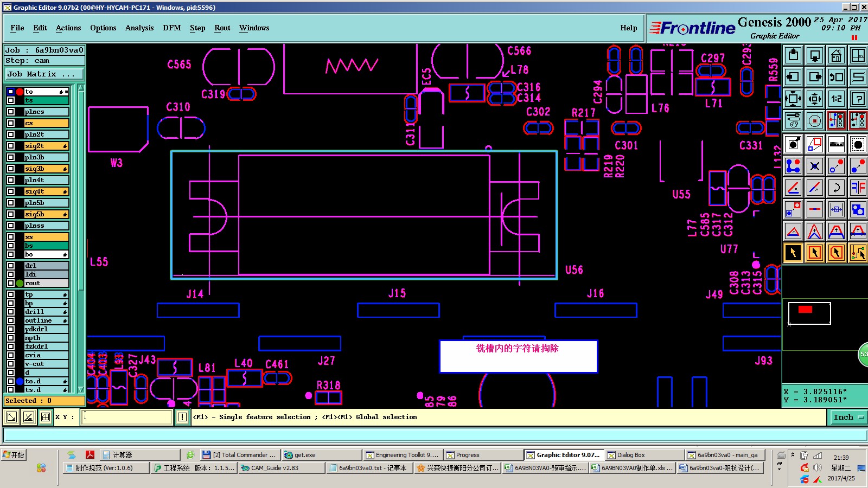Toggle the checkbox for layer sig4t
Viewport: 868px width, 488px height.
pos(11,191)
